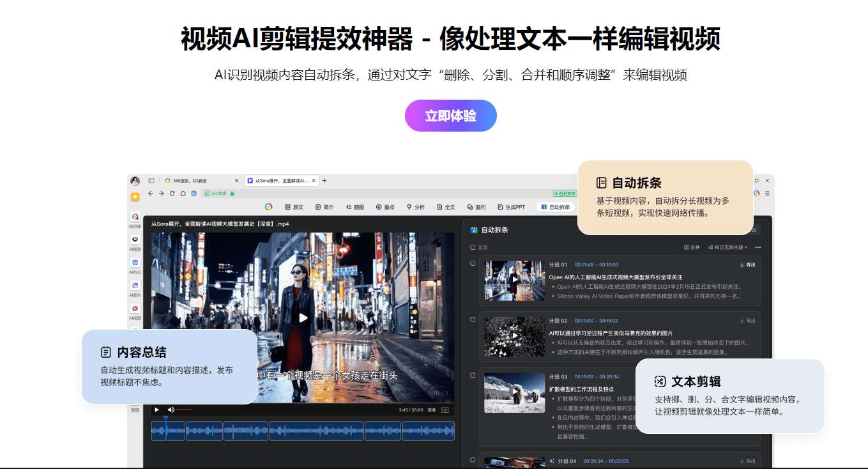This screenshot has height=469, width=868.
Task: Export segment 分段 01 via 导出
Action: click(747, 265)
